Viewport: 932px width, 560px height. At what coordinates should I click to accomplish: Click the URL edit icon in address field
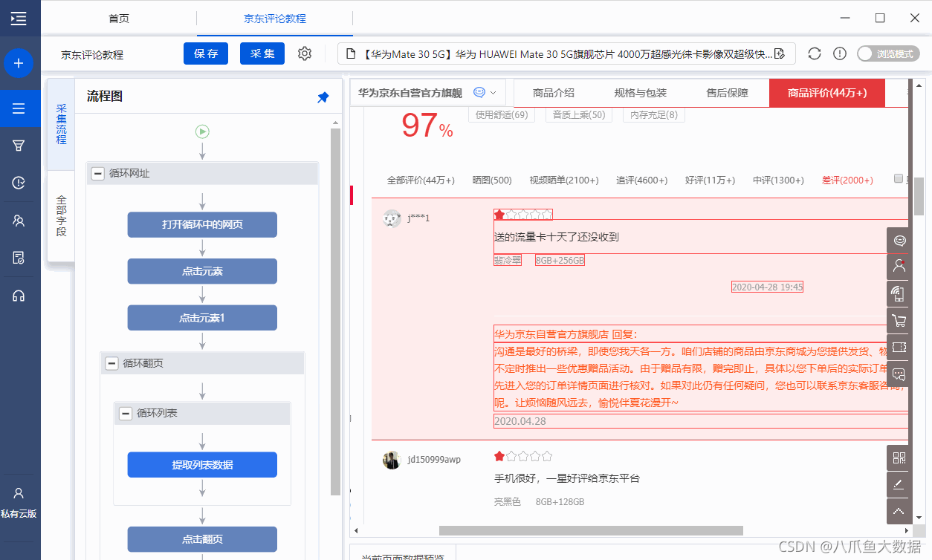[780, 53]
